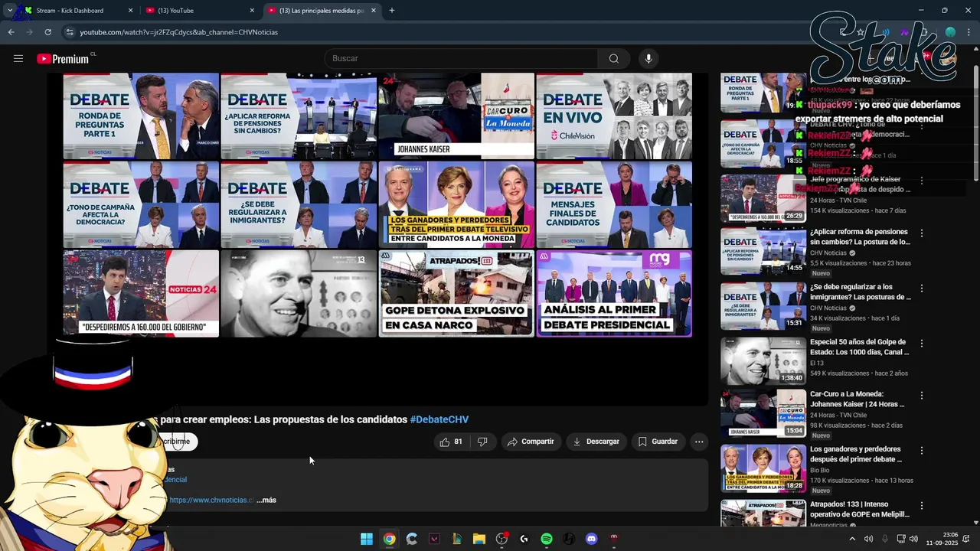Save video with the Guardar button
Image resolution: width=980 pixels, height=551 pixels.
click(658, 442)
